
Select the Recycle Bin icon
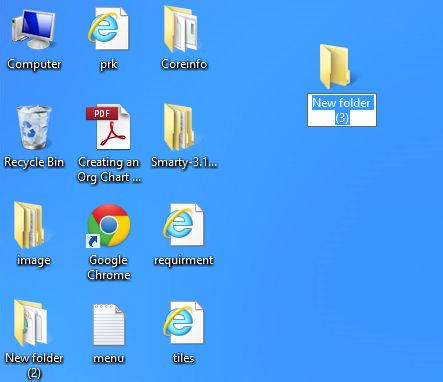point(33,127)
